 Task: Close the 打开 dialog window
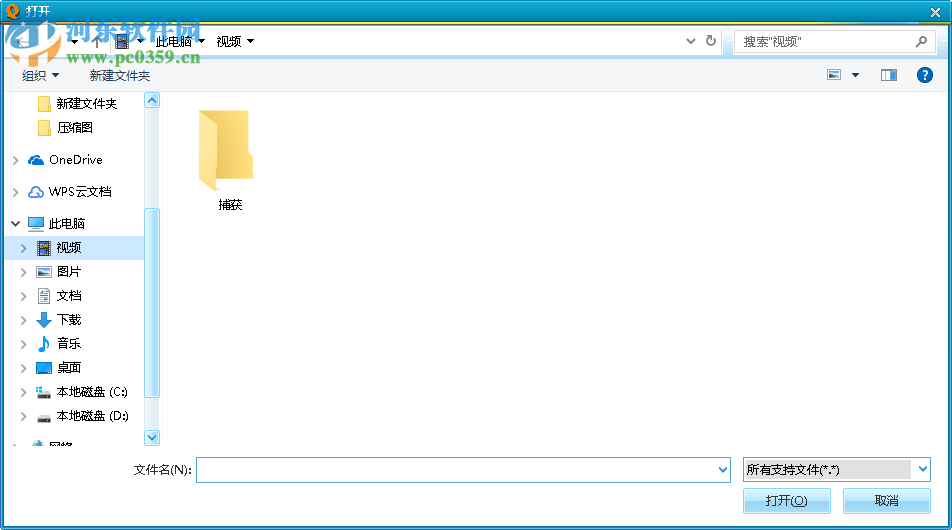point(936,12)
